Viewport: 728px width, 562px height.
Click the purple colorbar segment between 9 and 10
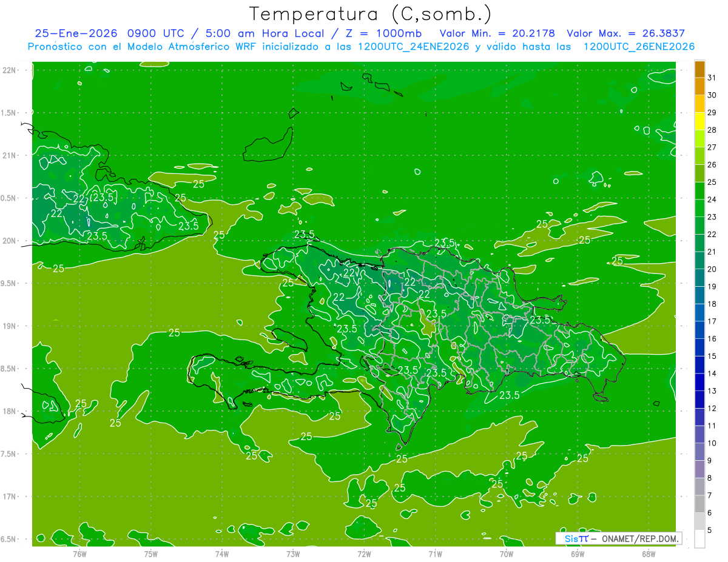[x=699, y=452]
